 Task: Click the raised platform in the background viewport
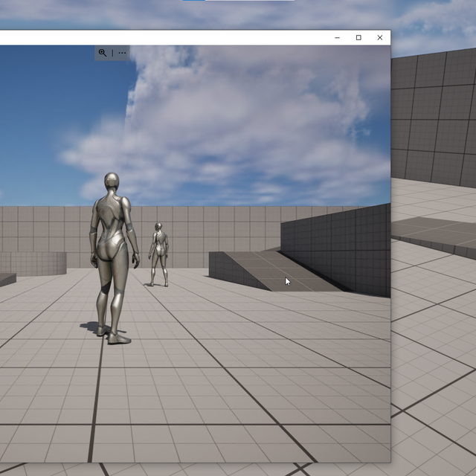point(435,231)
